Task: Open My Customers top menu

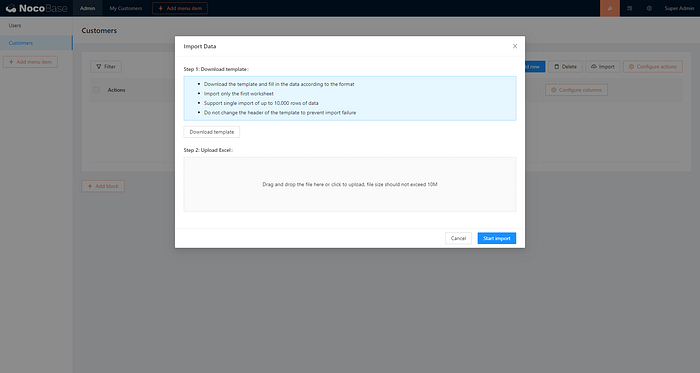Action: (125, 8)
